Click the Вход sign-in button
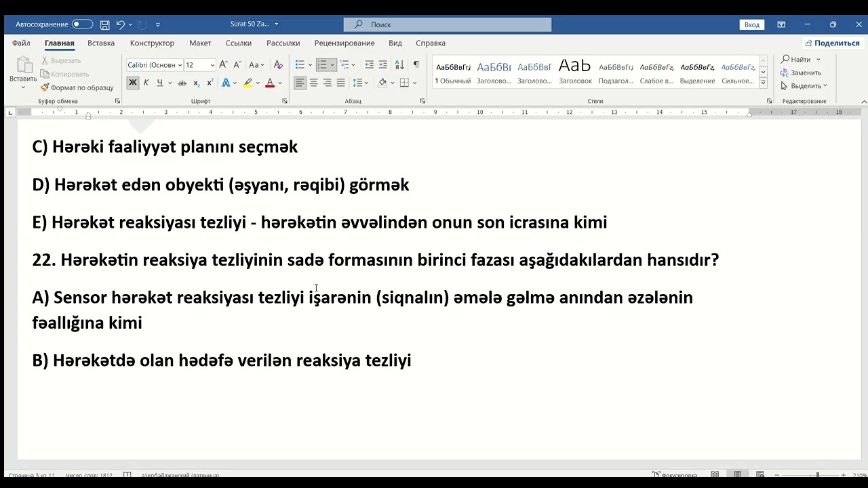This screenshot has height=488, width=868. pyautogui.click(x=752, y=24)
